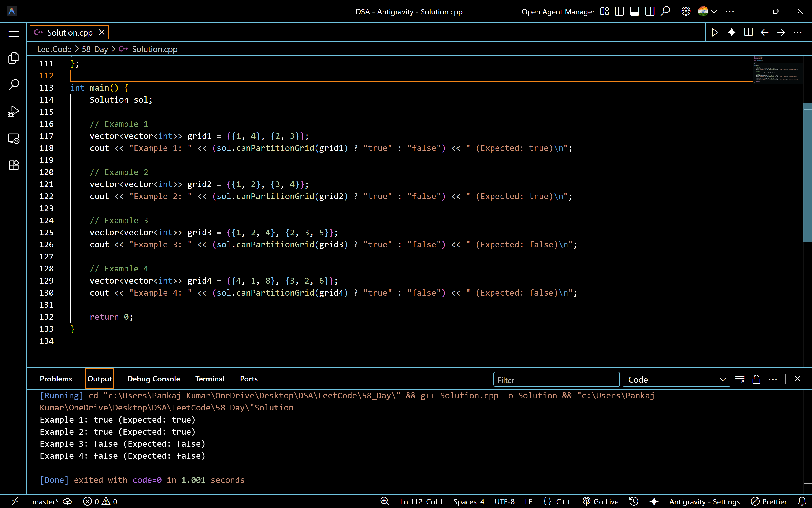812x508 pixels.
Task: Open the Explorer view in activity bar
Action: (14, 58)
